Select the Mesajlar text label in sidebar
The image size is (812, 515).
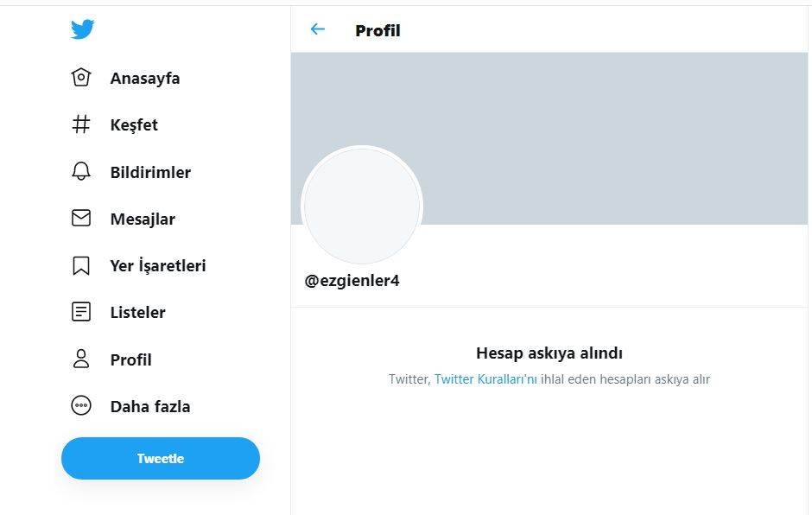pos(143,219)
